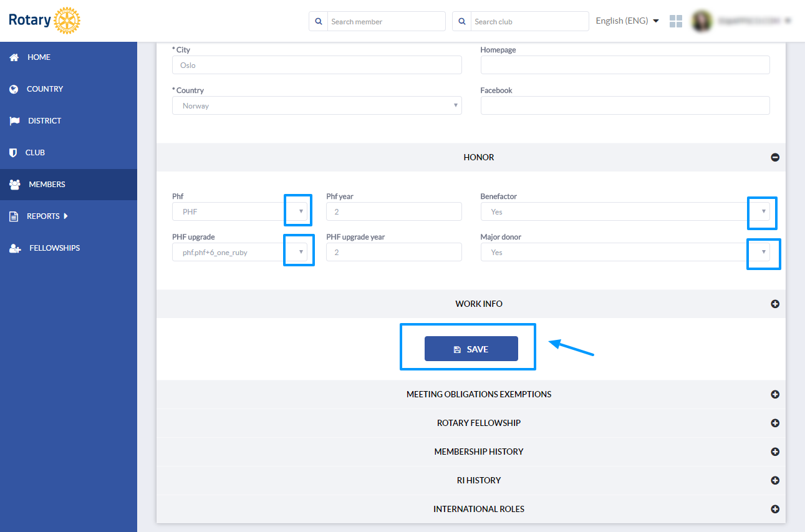Image resolution: width=805 pixels, height=532 pixels.
Task: Expand the REPORTS submenu arrow
Action: (x=66, y=216)
